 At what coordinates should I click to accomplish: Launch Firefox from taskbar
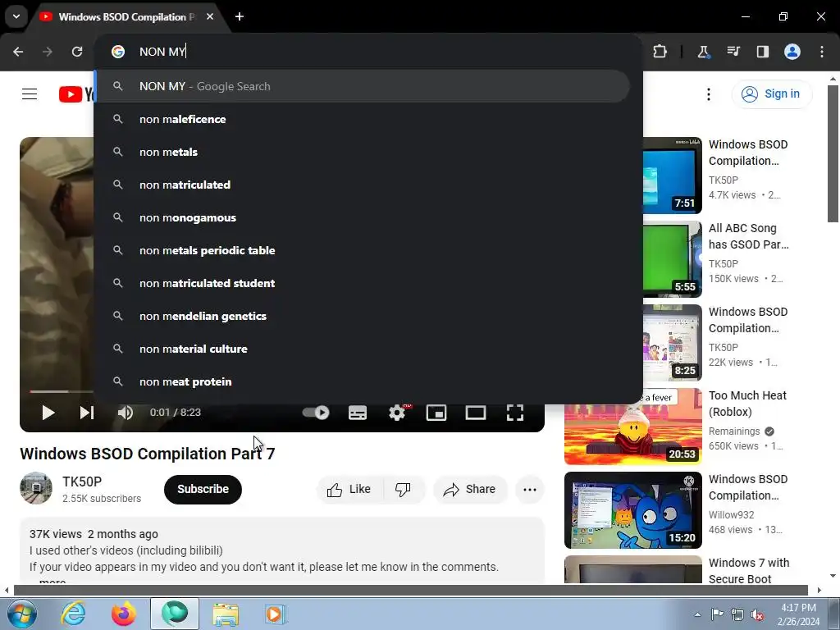(124, 614)
